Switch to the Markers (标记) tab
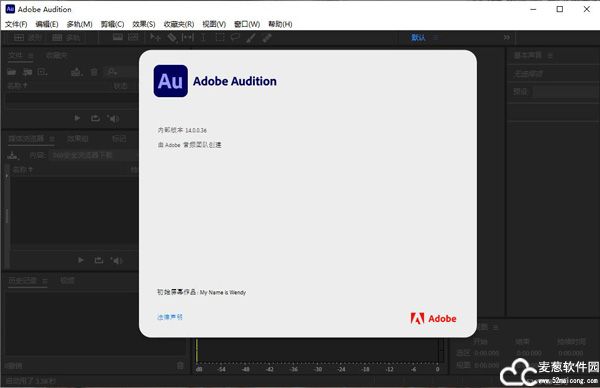The height and width of the screenshot is (388, 600). point(119,139)
